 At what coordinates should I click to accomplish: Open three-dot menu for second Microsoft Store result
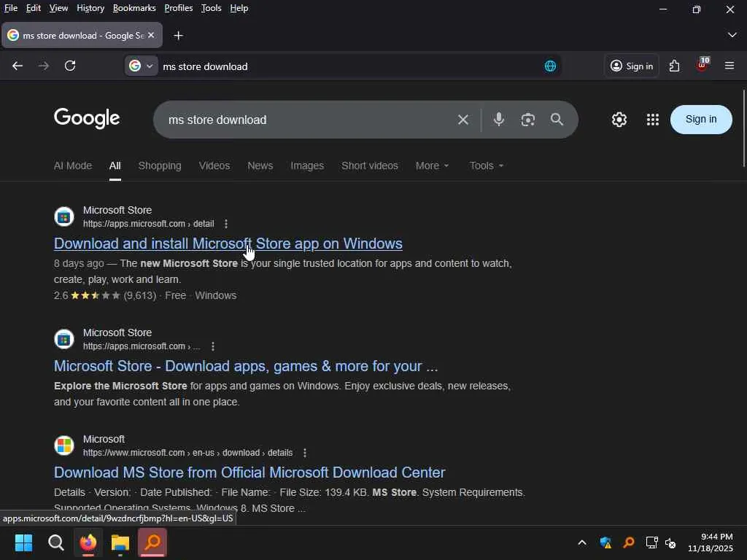(213, 346)
